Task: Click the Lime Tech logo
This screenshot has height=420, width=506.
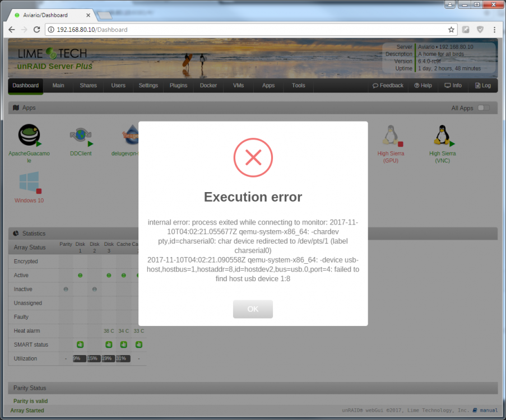Action: [x=53, y=54]
